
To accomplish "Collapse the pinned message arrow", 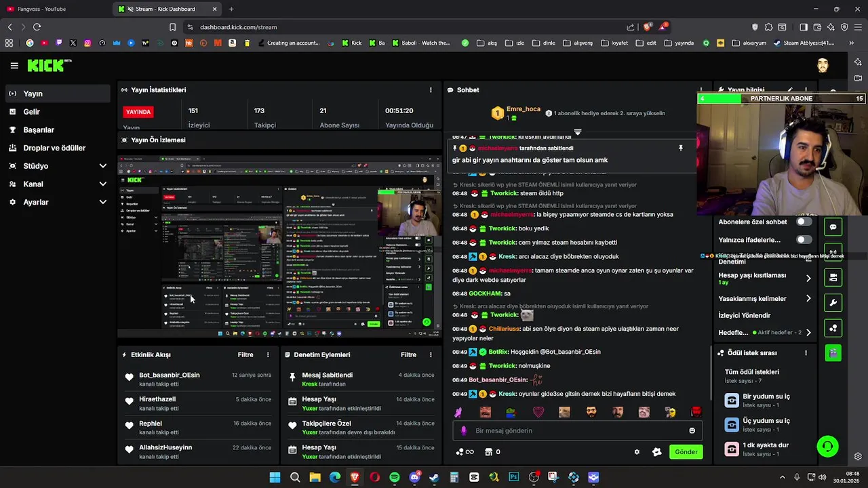I will coord(578,131).
